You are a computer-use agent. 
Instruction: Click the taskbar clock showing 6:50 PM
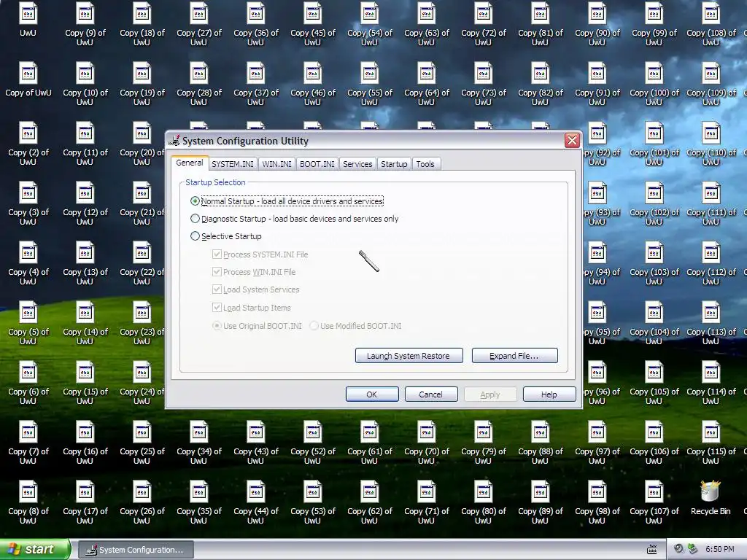tap(719, 550)
